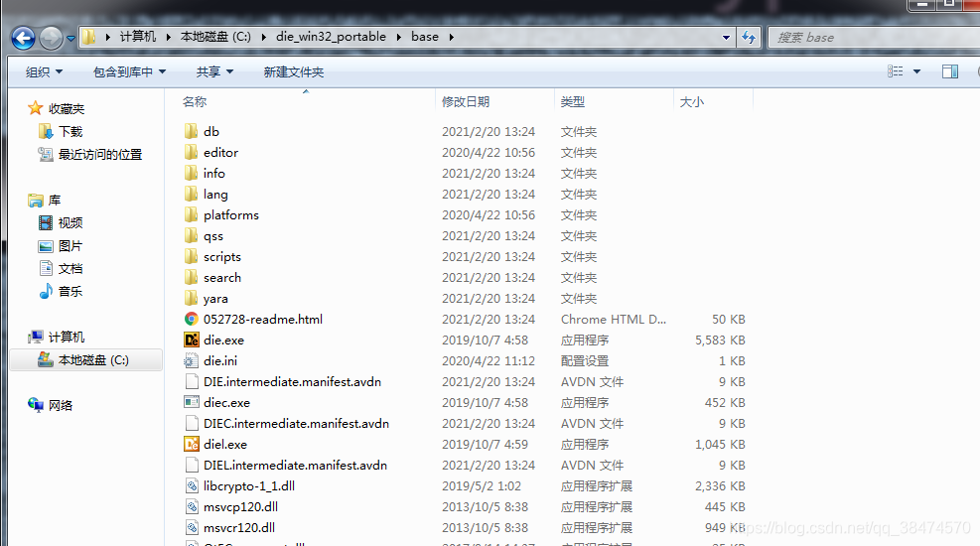This screenshot has width=980, height=546.
Task: Select 库 in the navigation pane
Action: click(55, 200)
